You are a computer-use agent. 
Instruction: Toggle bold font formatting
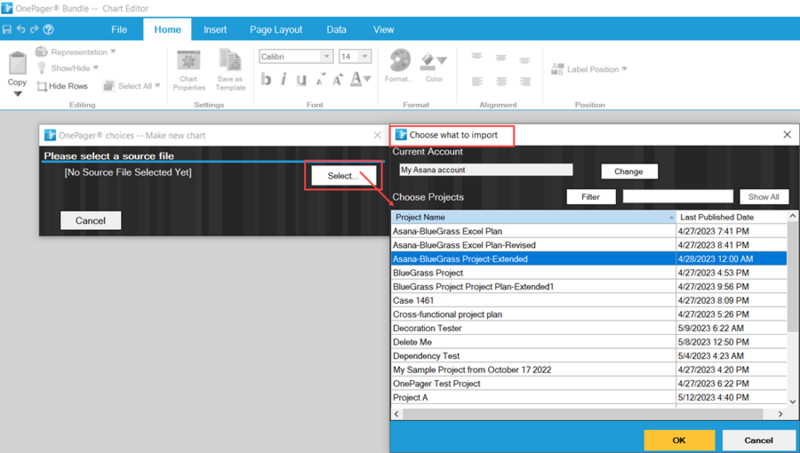click(266, 80)
